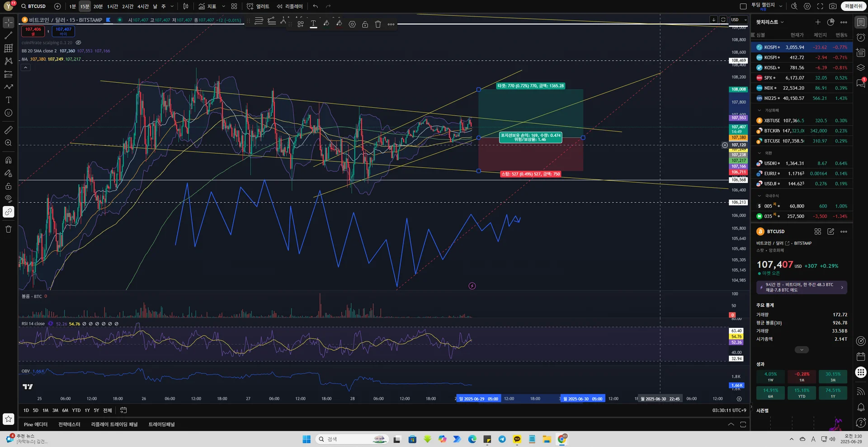Viewport: 868px width, 447px height.
Task: Open the go-to-date calendar icon
Action: (x=123, y=410)
